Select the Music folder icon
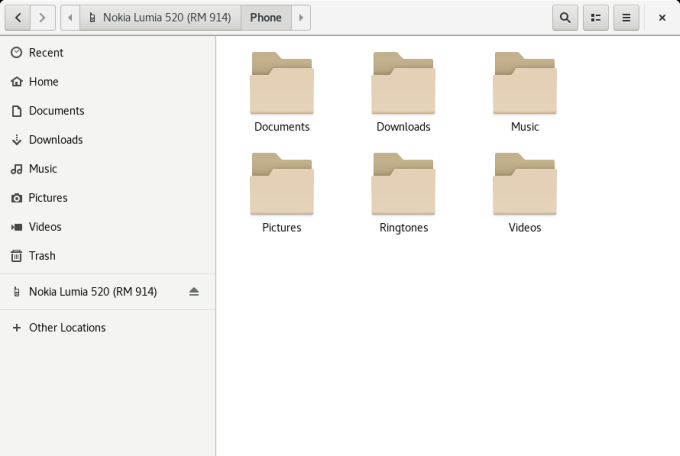This screenshot has height=456, width=680. point(525,84)
